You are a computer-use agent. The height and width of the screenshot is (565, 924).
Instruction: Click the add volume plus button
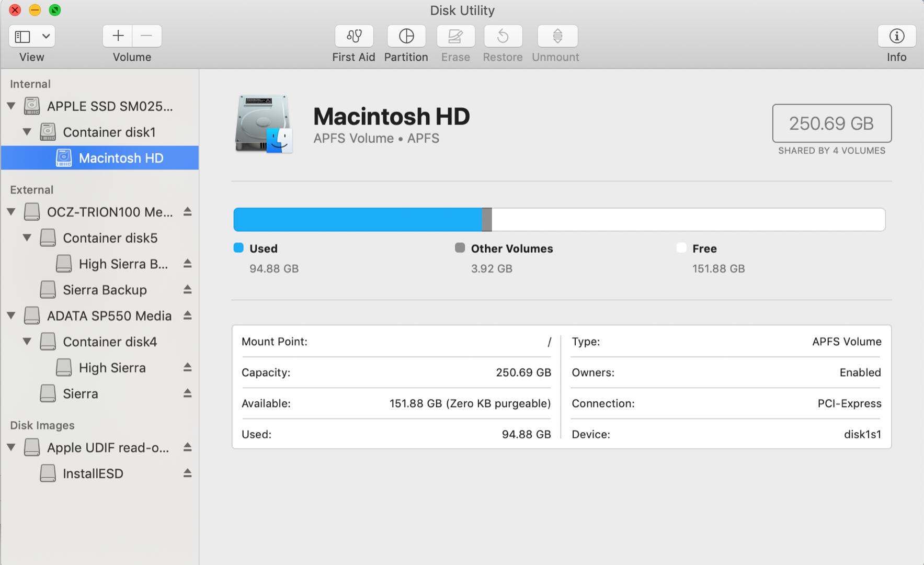[x=118, y=36]
